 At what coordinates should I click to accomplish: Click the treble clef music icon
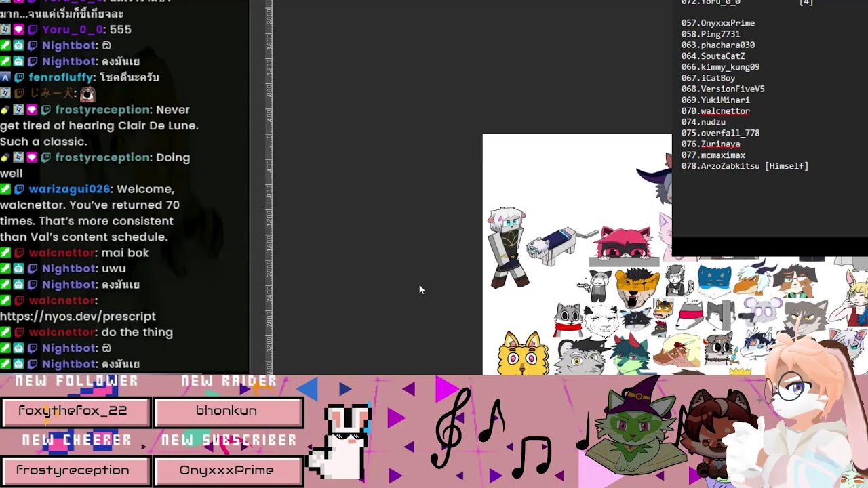pyautogui.click(x=450, y=427)
